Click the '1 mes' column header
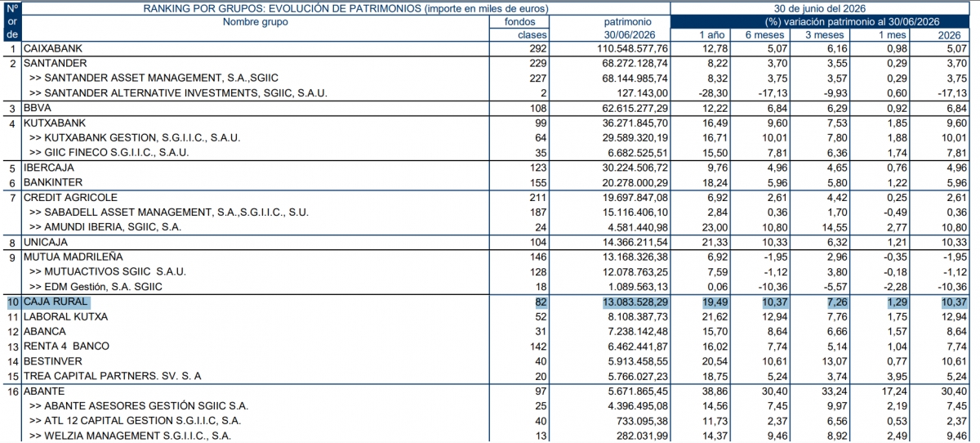The height and width of the screenshot is (443, 980). [892, 36]
